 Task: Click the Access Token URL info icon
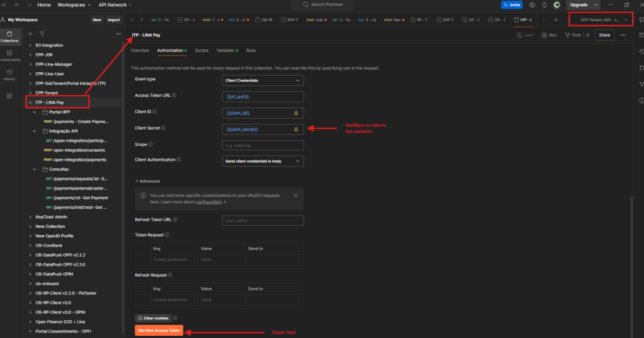click(174, 95)
